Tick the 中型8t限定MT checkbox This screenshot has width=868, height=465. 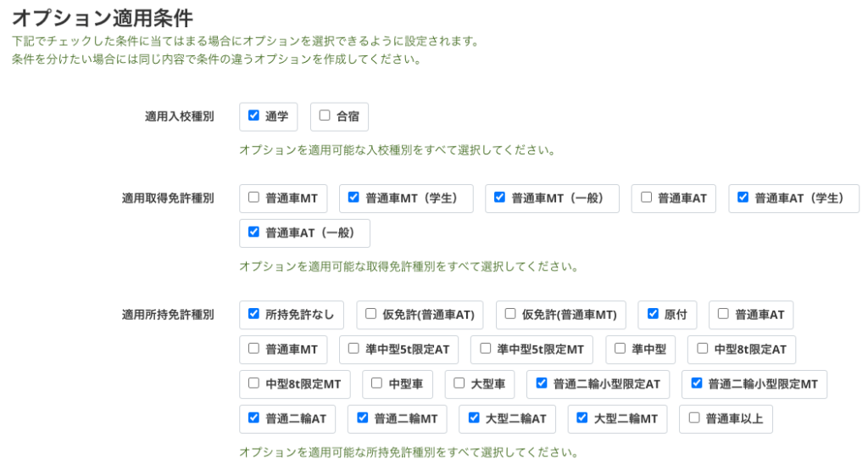point(253,383)
